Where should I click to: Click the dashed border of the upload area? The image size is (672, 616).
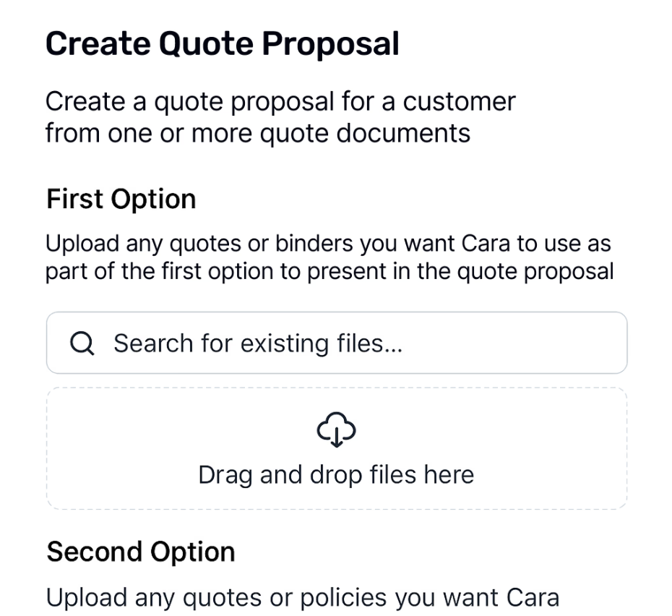click(x=336, y=388)
